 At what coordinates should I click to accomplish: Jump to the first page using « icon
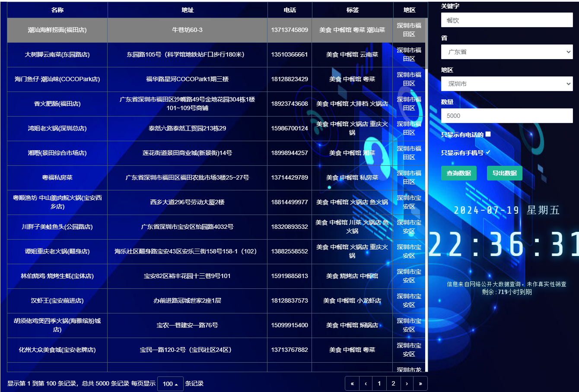click(352, 383)
